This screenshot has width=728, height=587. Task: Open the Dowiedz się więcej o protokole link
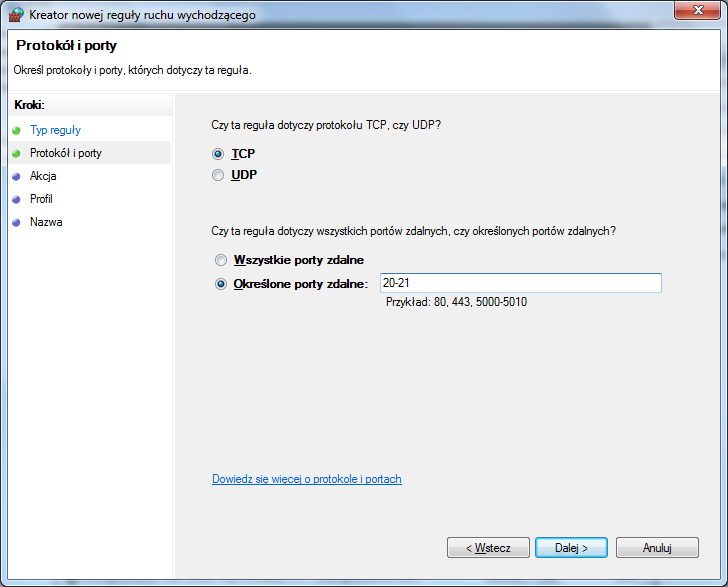tap(306, 479)
